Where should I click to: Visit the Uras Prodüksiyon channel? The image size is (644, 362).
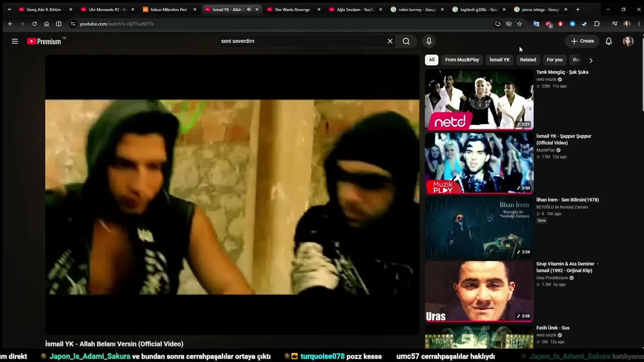(552, 278)
